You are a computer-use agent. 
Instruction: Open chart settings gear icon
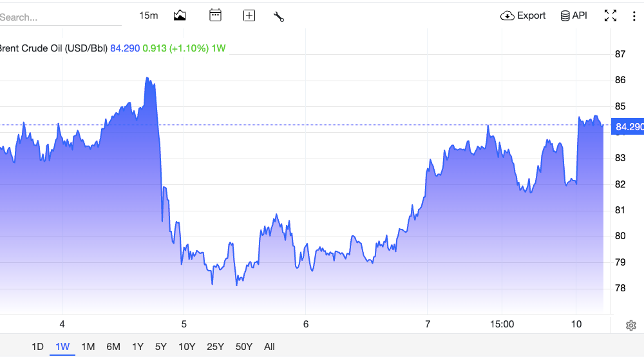click(631, 325)
